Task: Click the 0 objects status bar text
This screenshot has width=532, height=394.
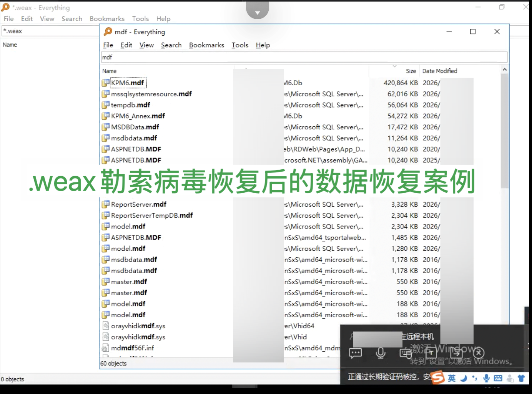Action: tap(12, 379)
